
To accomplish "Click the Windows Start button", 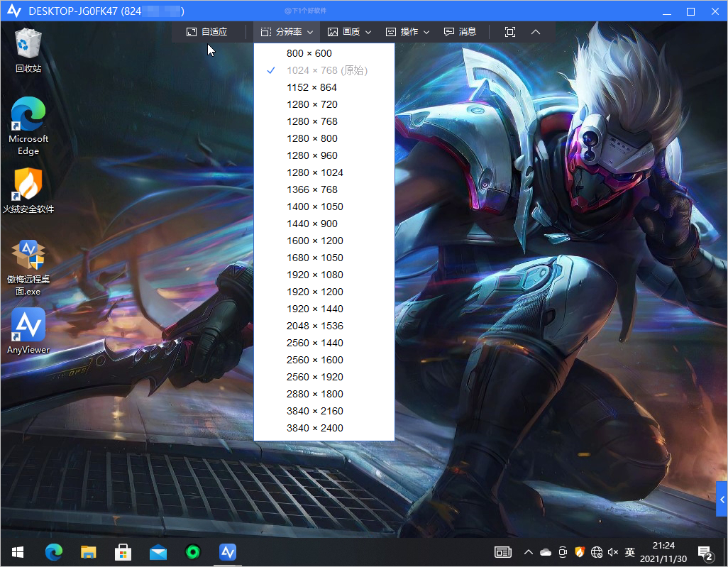I will click(18, 551).
